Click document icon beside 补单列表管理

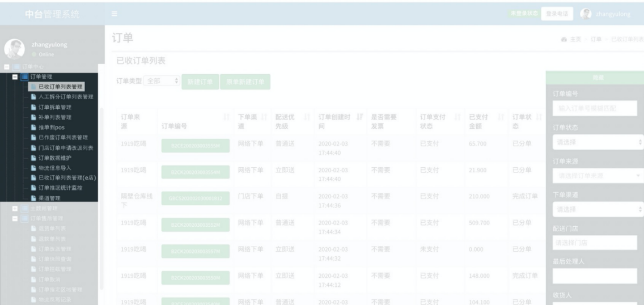(x=33, y=117)
